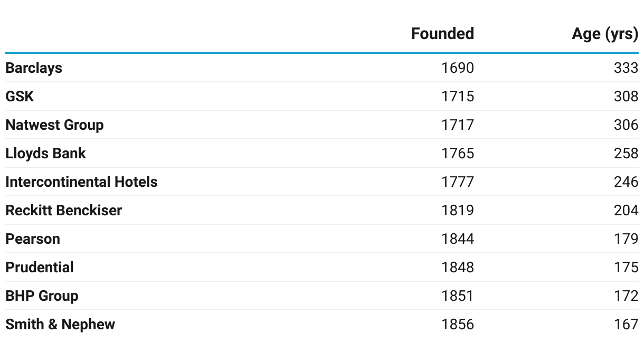Click the Pearson company label
Screen dimensions: 644x343
(33, 239)
